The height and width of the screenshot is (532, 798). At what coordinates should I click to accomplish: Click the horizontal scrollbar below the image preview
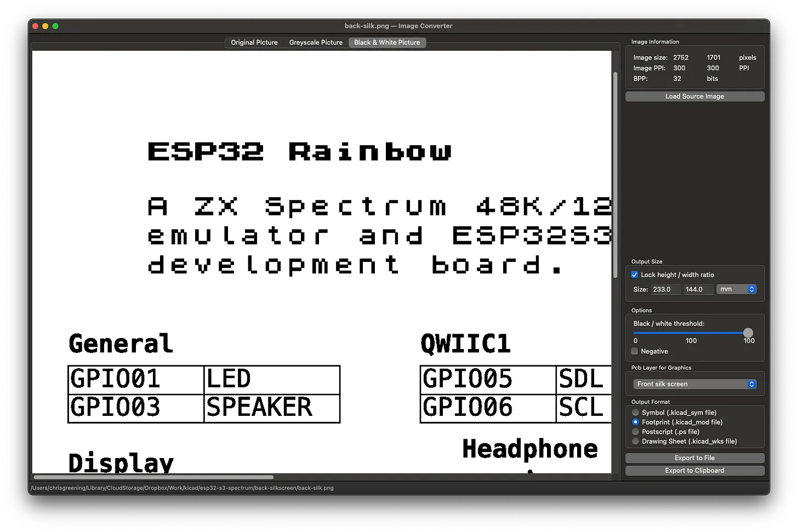click(153, 477)
